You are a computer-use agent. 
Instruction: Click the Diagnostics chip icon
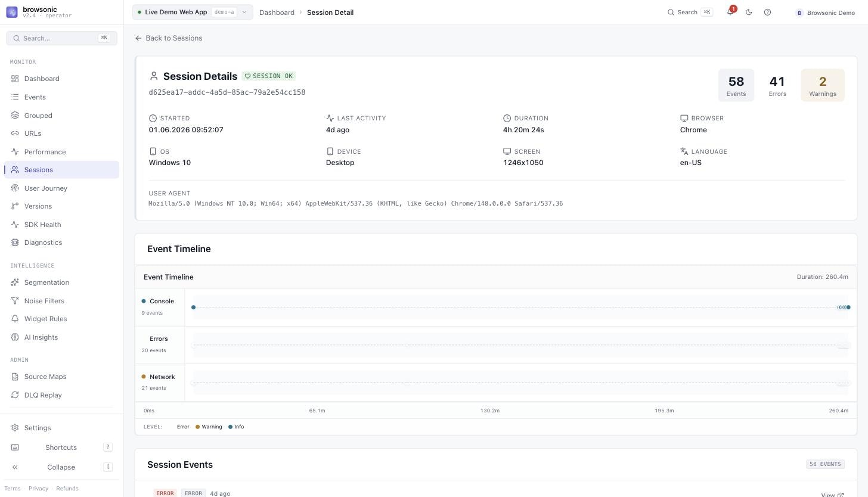pos(15,243)
